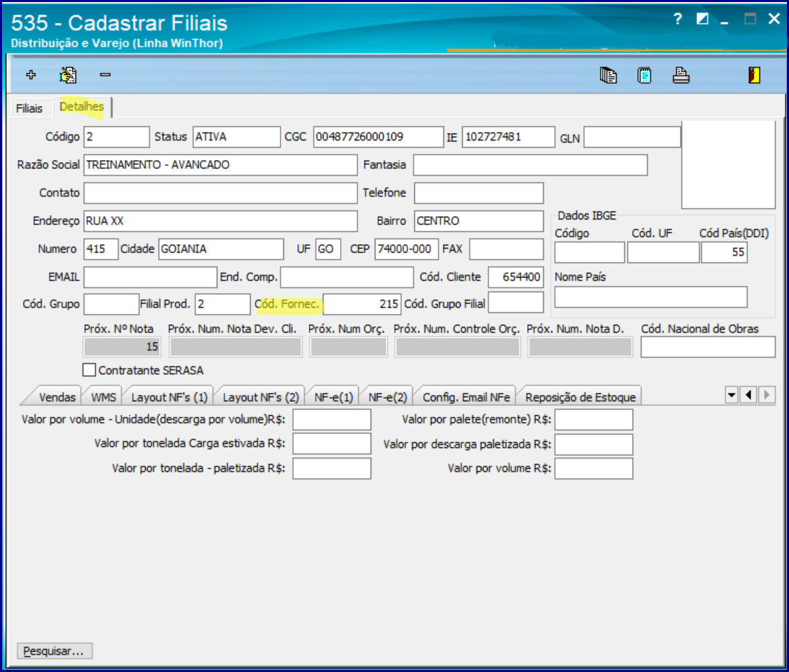The width and height of the screenshot is (789, 672).
Task: Click the Pesquisar button
Action: tap(54, 651)
